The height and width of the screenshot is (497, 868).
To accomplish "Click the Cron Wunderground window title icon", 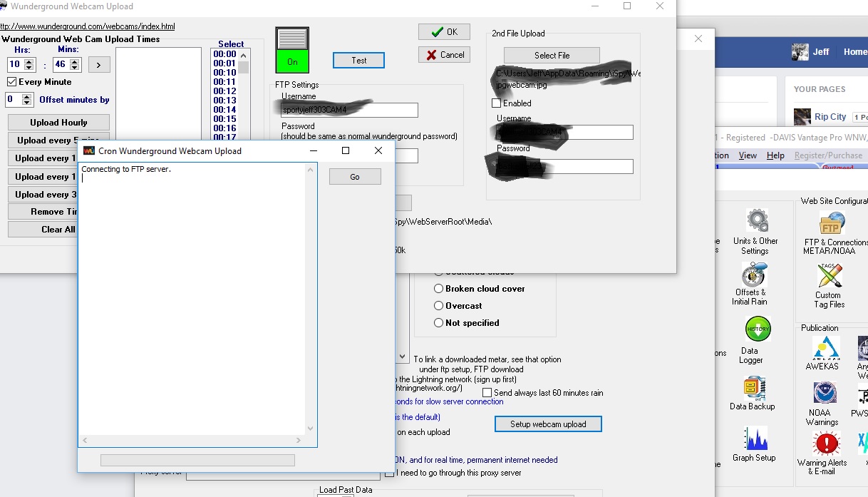I will 89,151.
